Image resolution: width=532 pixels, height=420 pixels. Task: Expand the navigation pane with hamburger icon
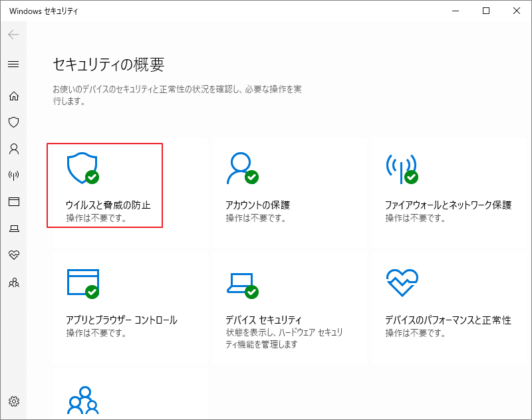coord(13,64)
